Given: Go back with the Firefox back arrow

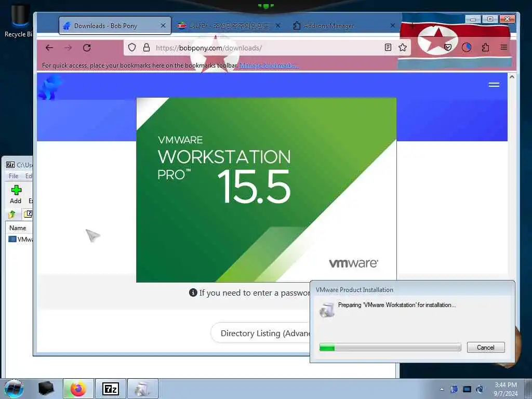Looking at the screenshot, I should pyautogui.click(x=49, y=48).
